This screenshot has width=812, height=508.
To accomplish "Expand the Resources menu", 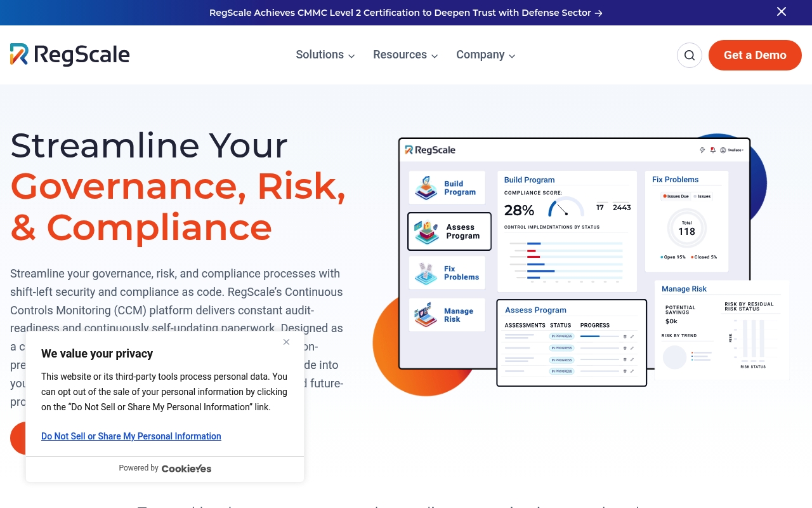I will [405, 55].
